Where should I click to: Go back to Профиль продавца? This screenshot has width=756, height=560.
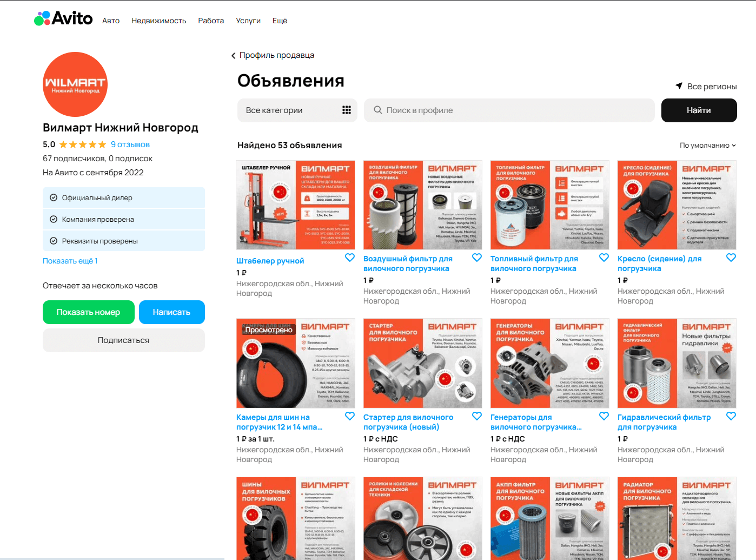click(273, 55)
